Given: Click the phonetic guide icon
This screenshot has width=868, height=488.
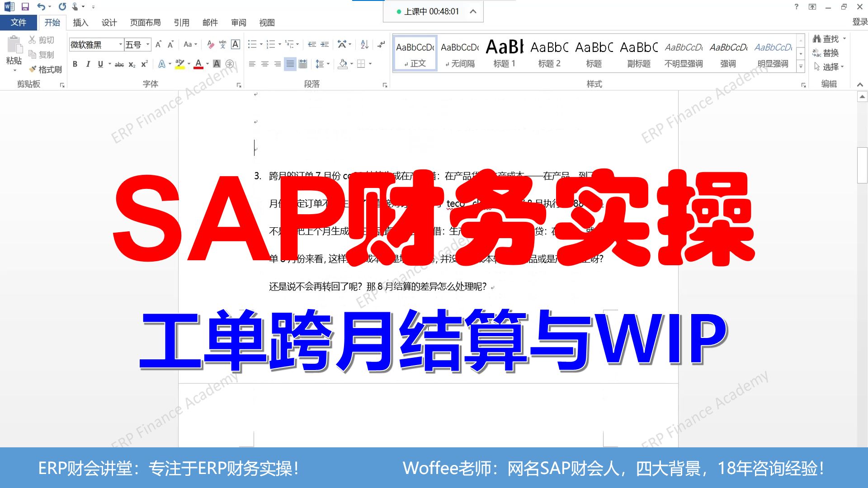Looking at the screenshot, I should [x=222, y=44].
